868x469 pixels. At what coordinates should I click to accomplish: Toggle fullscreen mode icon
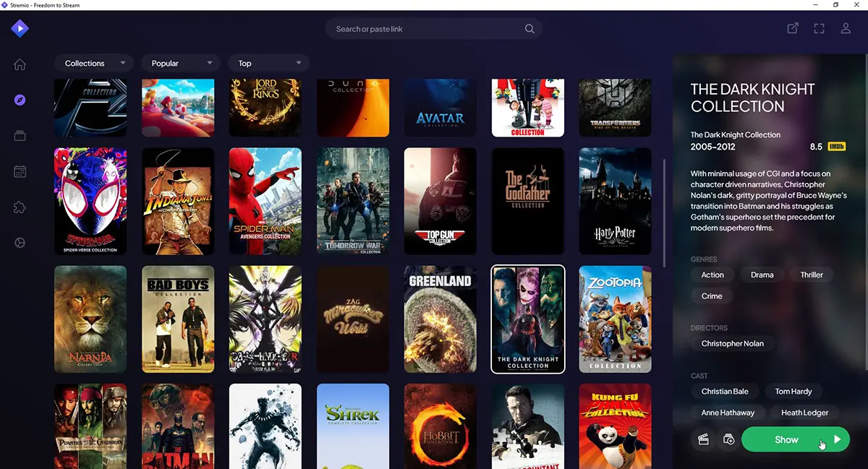click(819, 29)
